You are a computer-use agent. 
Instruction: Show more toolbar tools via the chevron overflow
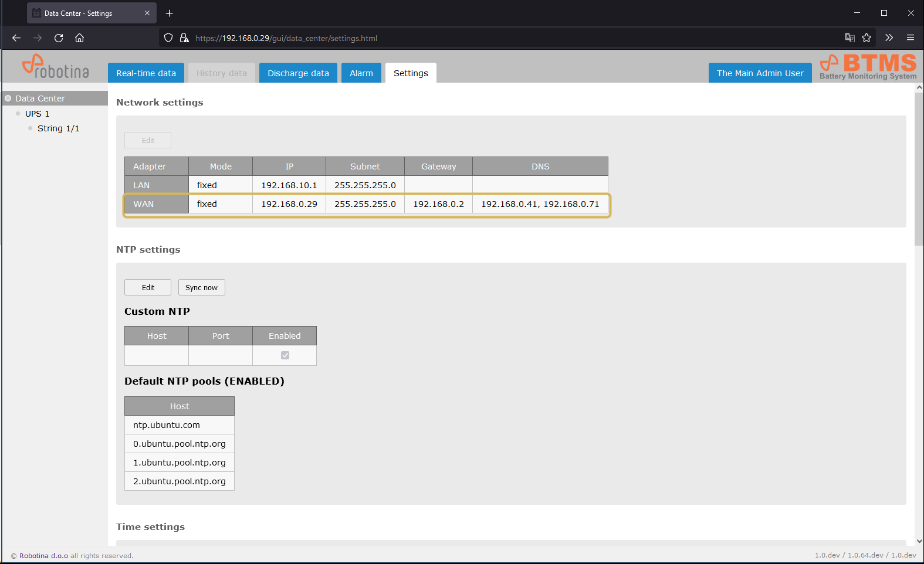click(x=889, y=38)
